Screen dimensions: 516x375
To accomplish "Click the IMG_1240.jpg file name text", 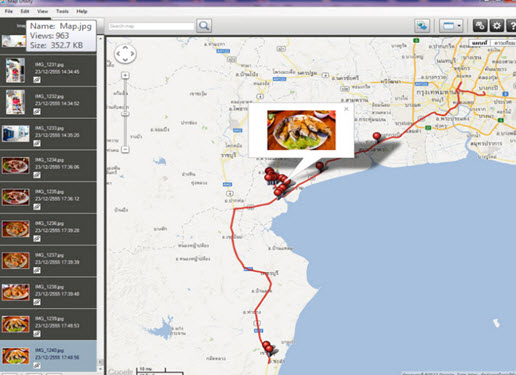I will [49, 350].
